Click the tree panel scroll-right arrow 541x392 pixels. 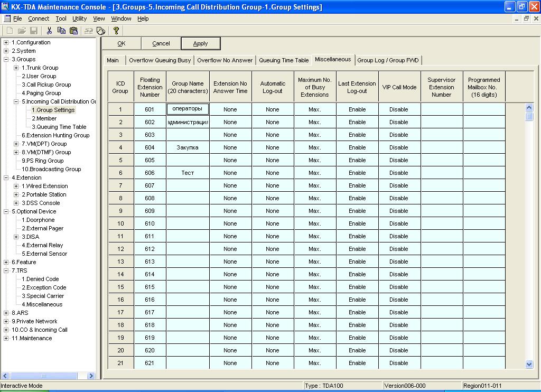point(91,376)
